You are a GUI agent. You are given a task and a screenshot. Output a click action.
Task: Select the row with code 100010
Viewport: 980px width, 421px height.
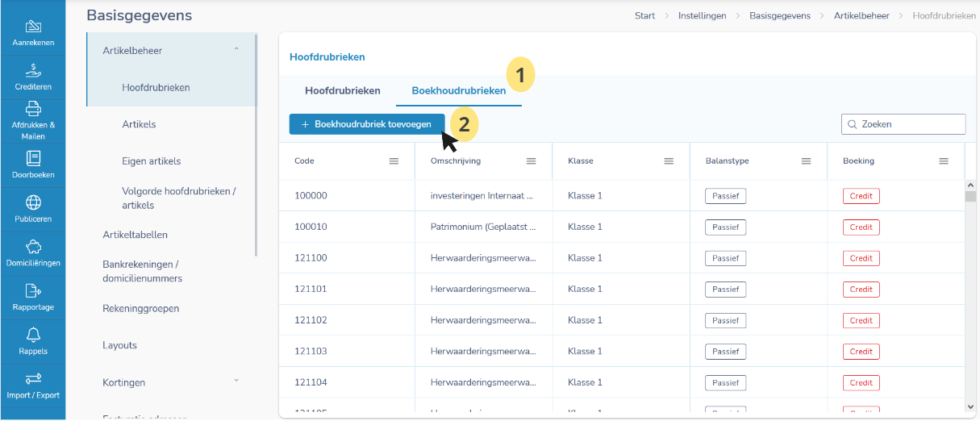[621, 227]
